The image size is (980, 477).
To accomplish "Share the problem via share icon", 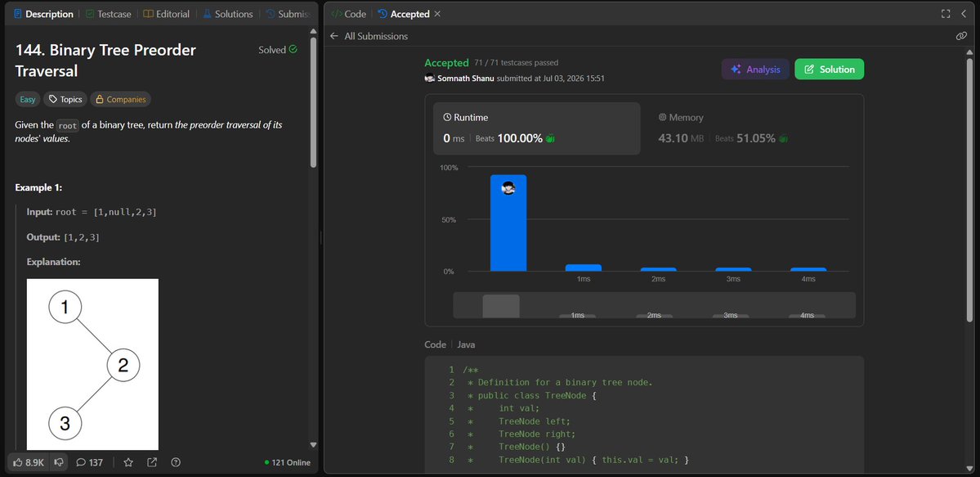I will [x=152, y=462].
